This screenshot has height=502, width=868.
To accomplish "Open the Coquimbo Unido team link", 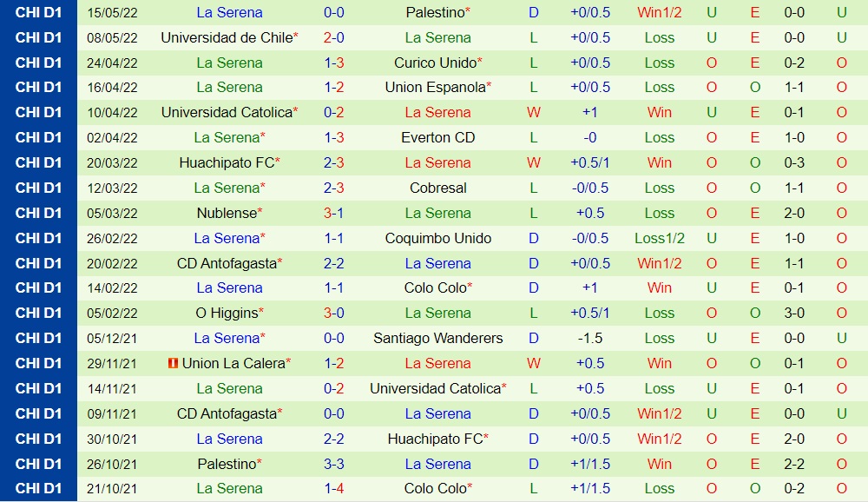I will [438, 238].
